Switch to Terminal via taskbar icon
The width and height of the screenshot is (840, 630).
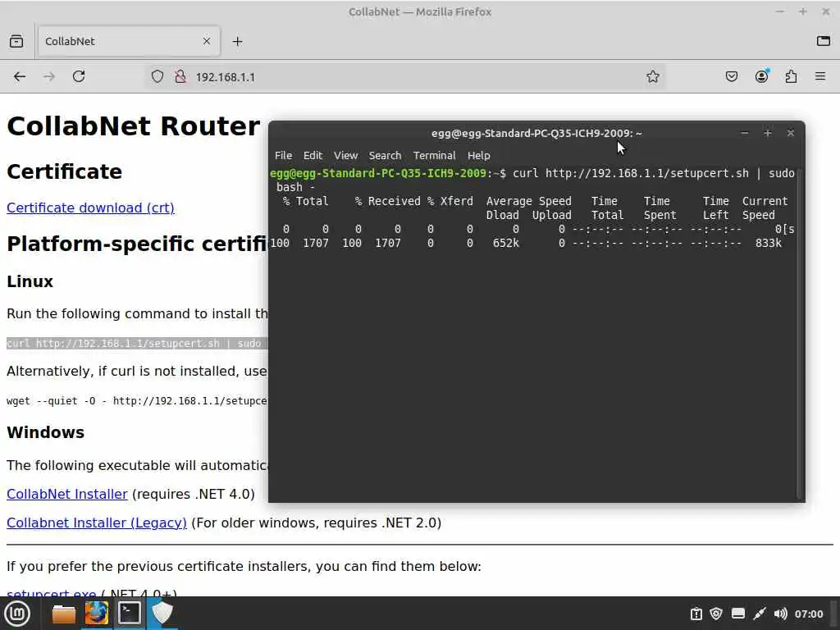pos(129,614)
